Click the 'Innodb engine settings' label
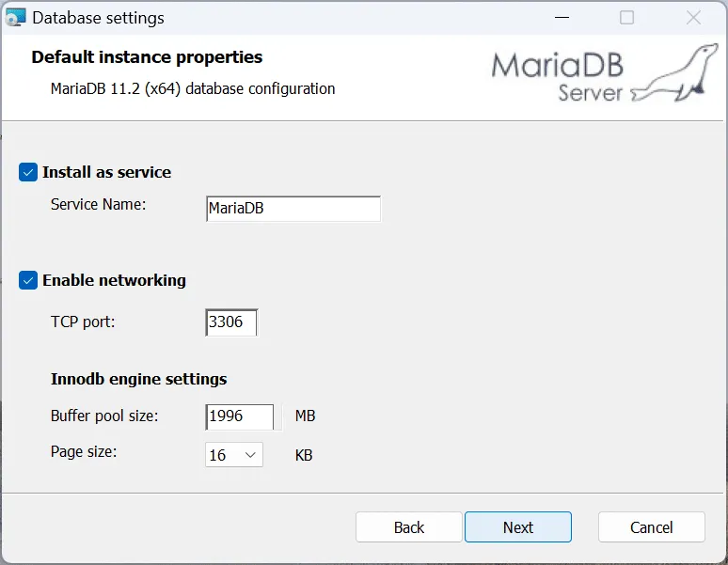 (x=139, y=379)
